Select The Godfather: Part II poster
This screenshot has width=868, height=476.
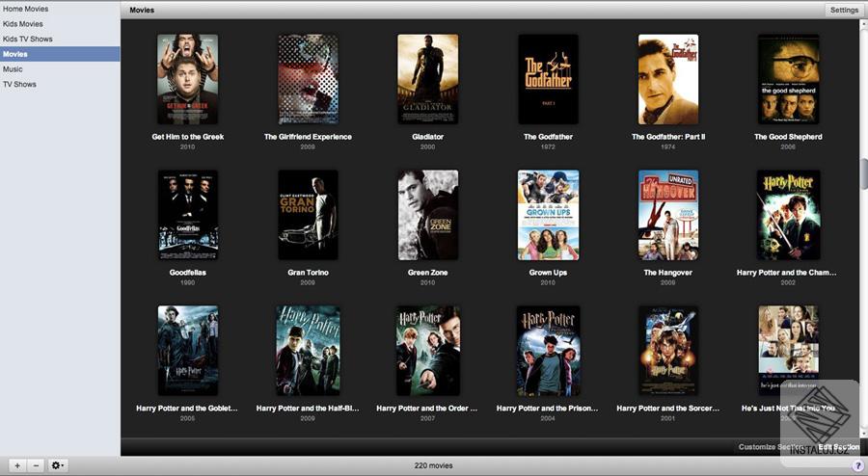pos(668,79)
